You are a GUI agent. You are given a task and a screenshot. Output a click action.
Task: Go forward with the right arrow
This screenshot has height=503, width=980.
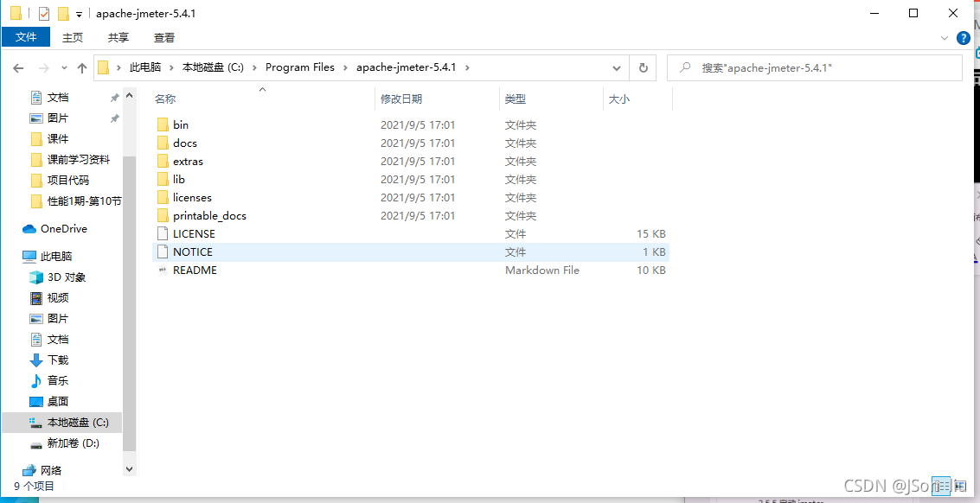43,67
